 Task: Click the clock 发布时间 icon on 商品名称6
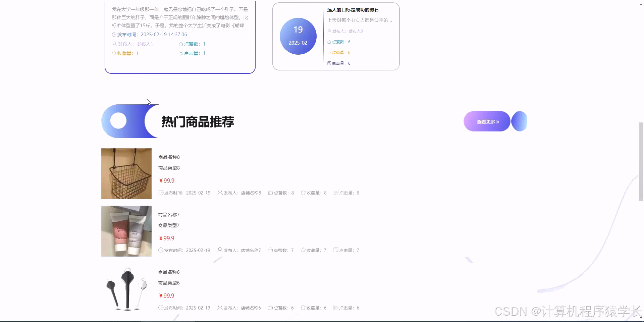[x=160, y=308]
